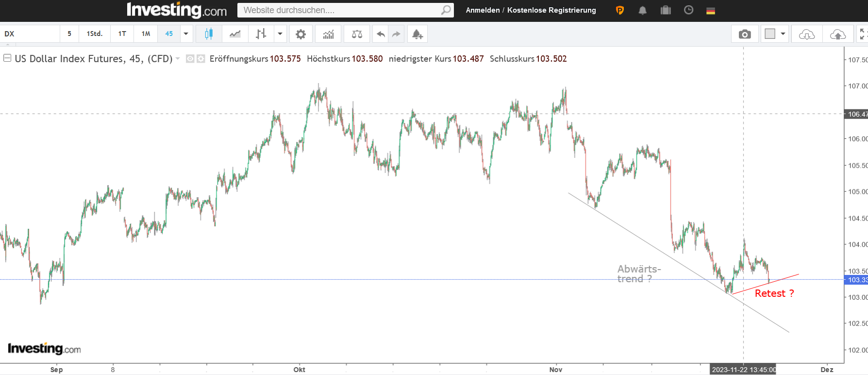Collapse the chart legend with minus box
Viewport: 868px width, 375px height.
pyautogui.click(x=7, y=58)
